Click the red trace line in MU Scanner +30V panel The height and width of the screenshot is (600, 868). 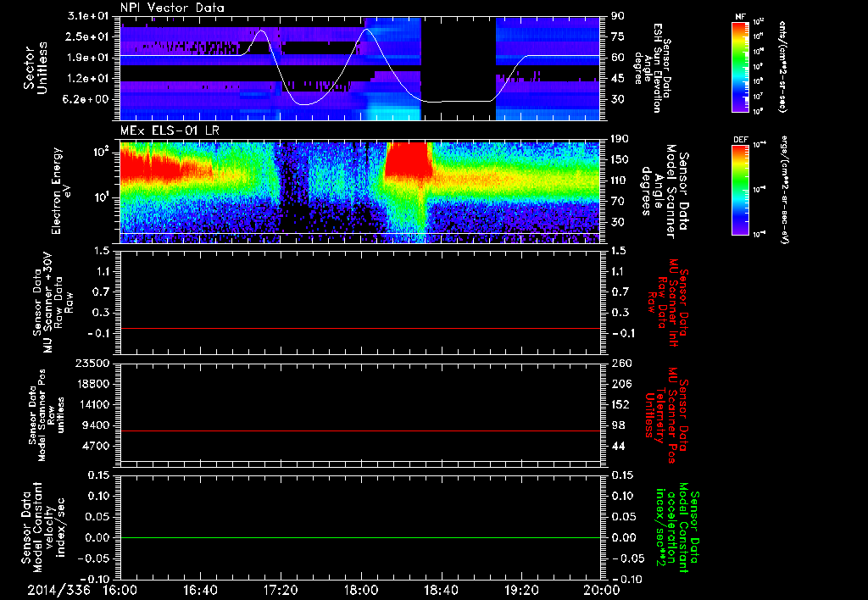pos(360,328)
